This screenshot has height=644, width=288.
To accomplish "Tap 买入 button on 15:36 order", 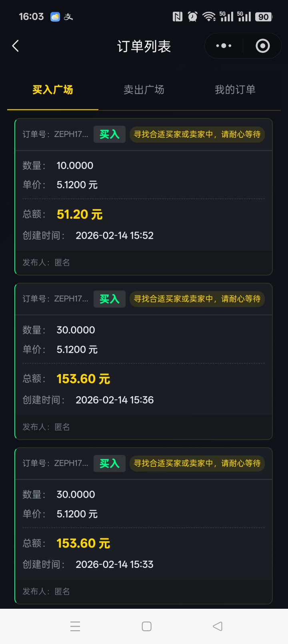I will click(110, 299).
